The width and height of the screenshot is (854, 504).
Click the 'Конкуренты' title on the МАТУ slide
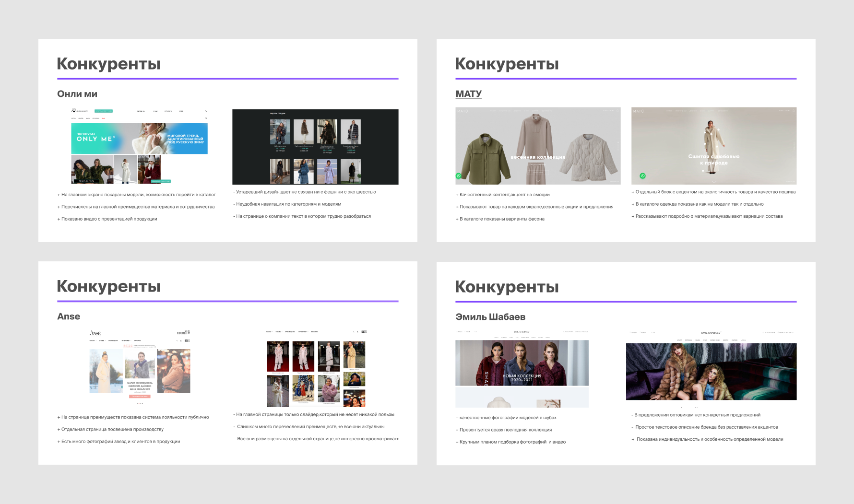(x=507, y=64)
